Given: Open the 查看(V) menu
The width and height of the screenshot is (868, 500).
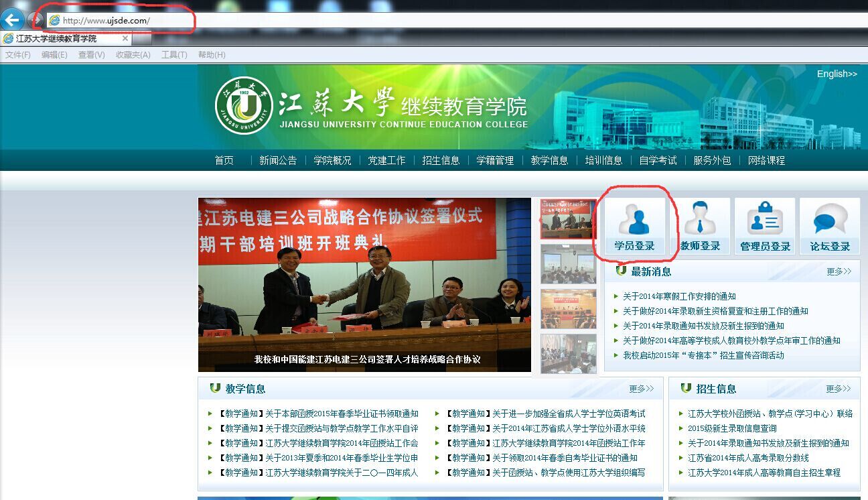Looking at the screenshot, I should point(92,55).
